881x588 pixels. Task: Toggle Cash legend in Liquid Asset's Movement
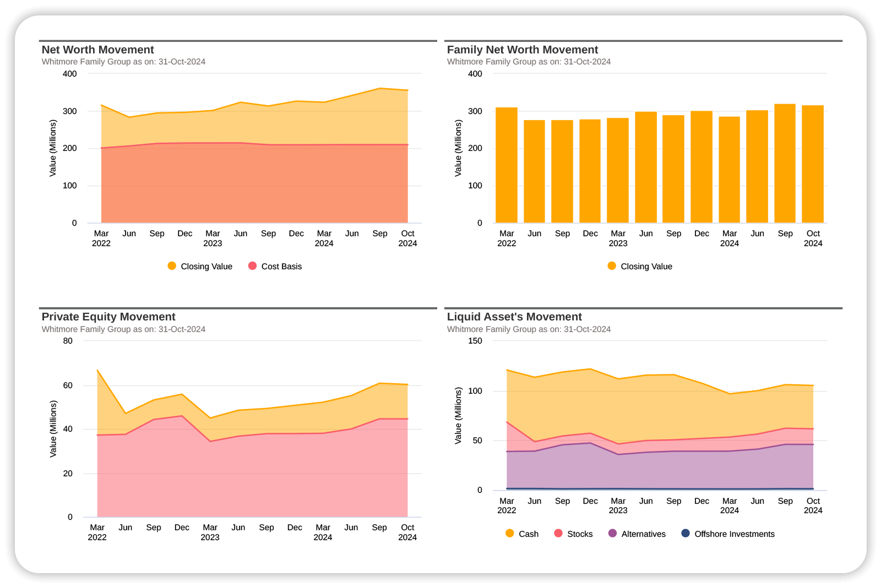click(522, 534)
